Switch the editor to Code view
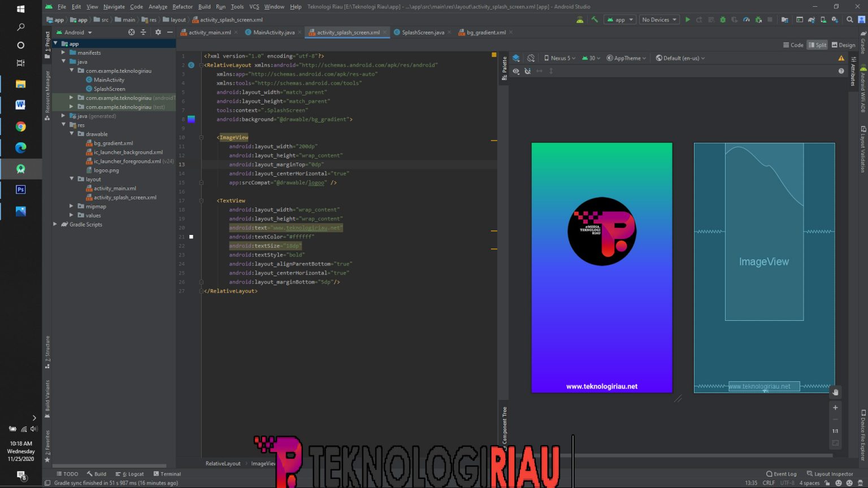Screen dimensions: 868x488 coord(793,45)
